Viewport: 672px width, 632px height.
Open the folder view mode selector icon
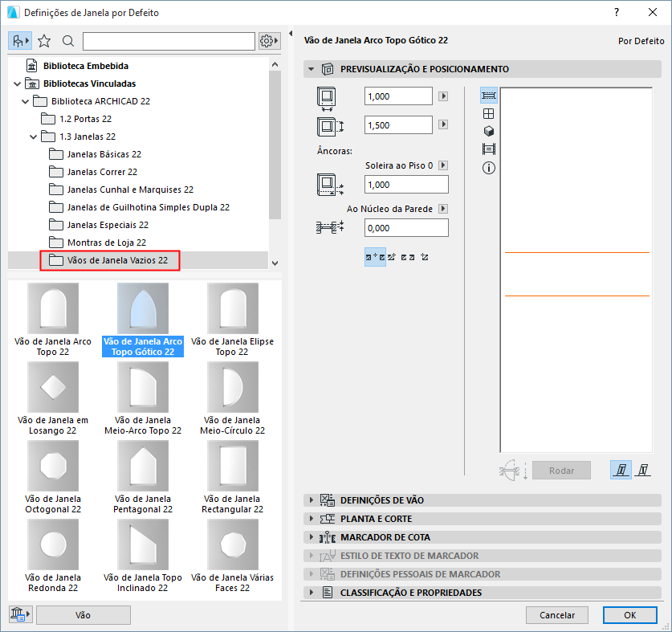click(x=20, y=41)
